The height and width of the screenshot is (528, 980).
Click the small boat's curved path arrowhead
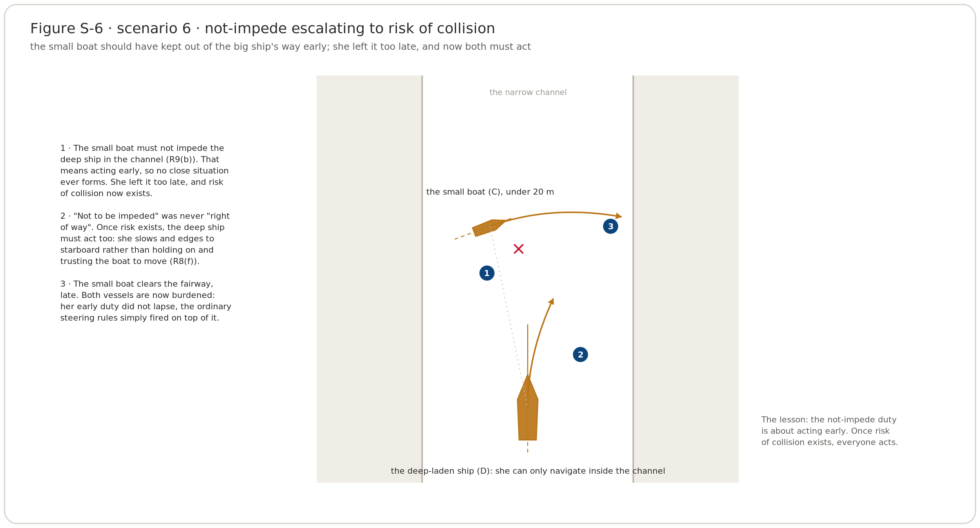(618, 216)
